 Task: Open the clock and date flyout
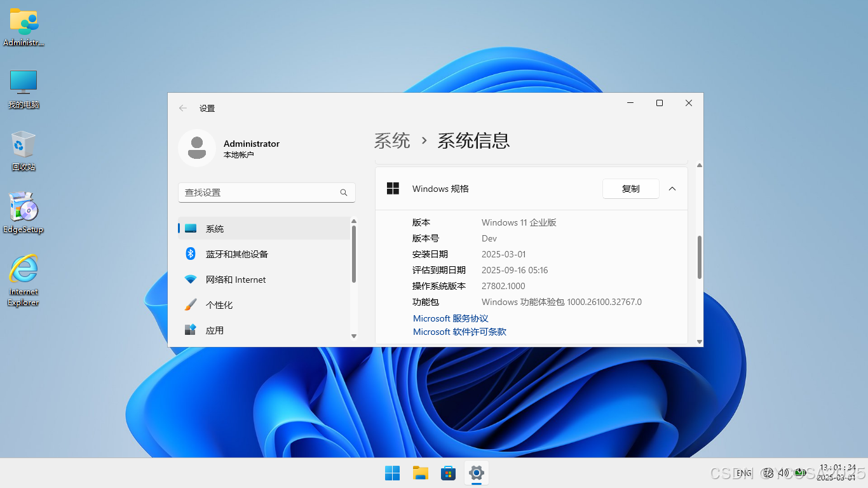[x=837, y=473]
